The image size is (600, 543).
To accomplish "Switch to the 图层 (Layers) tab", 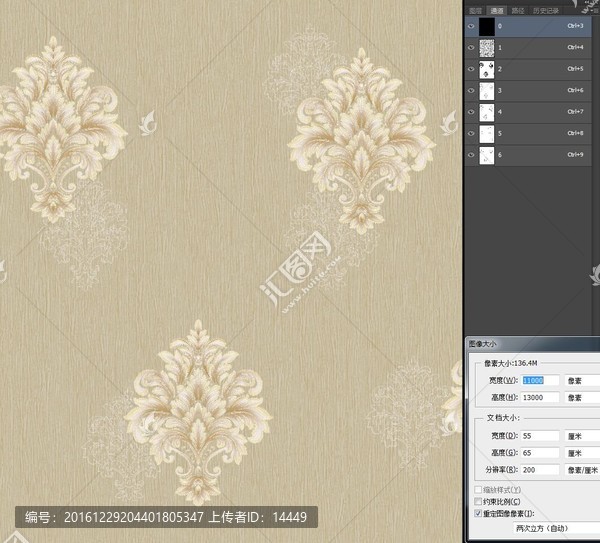I will (476, 11).
